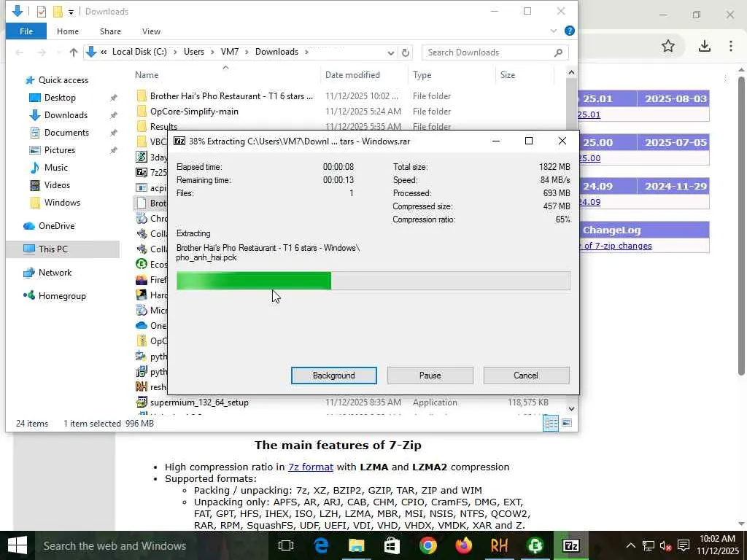747x560 pixels.
Task: Open 7-Zip taskbar icon
Action: 570,545
